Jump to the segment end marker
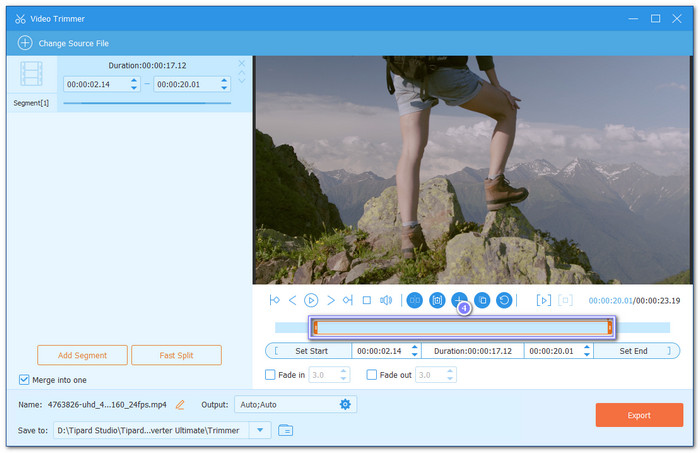700x453 pixels. [x=348, y=300]
